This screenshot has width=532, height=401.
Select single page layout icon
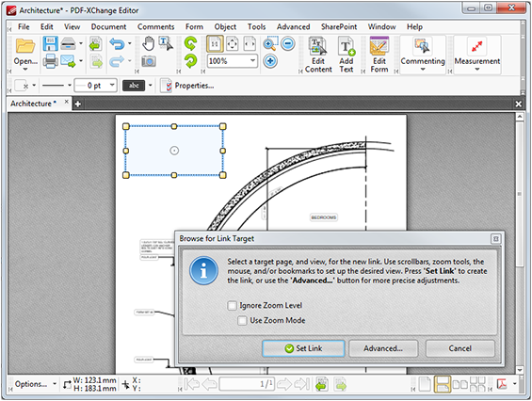425,384
